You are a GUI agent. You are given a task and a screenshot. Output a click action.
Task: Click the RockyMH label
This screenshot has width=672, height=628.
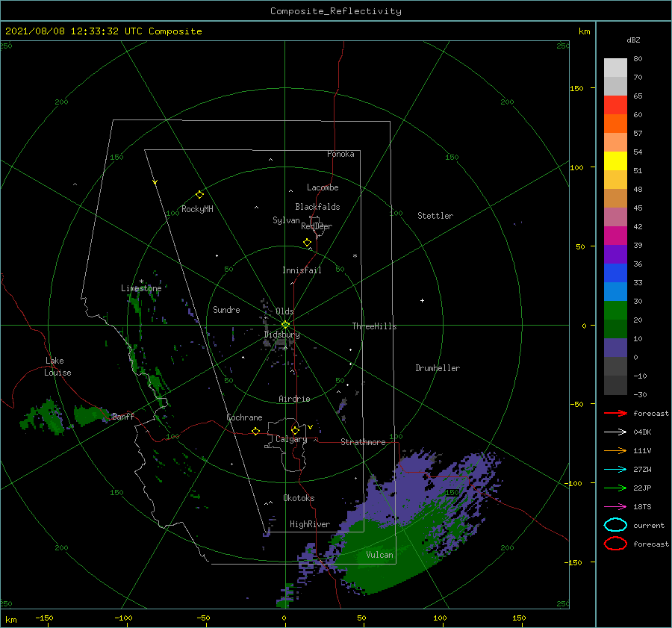[x=197, y=209]
